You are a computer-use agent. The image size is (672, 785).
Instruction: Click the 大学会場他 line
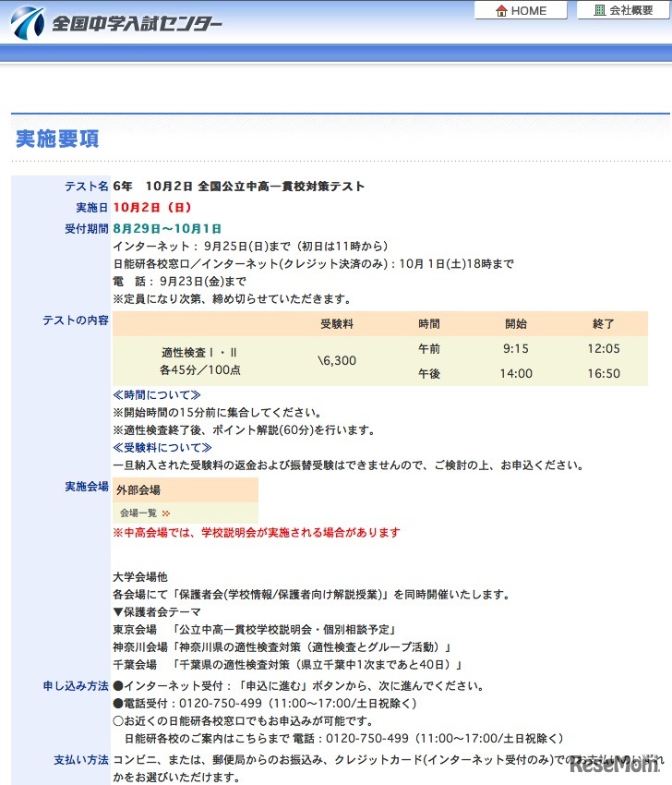click(x=140, y=576)
